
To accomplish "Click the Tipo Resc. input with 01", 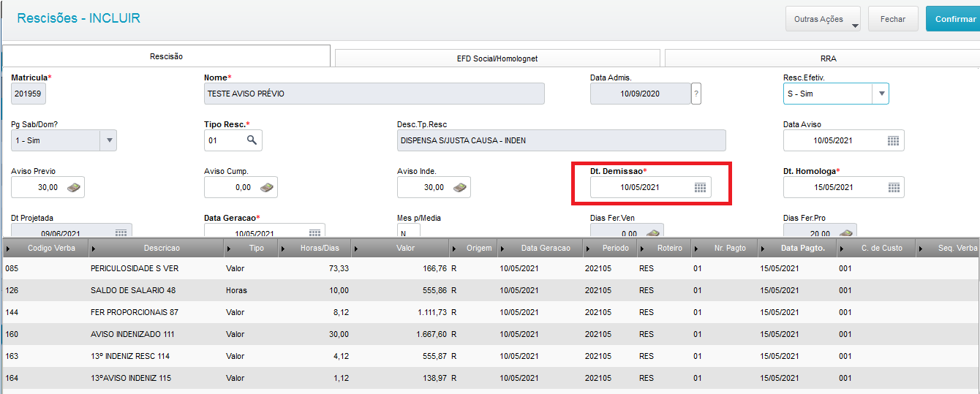I will pos(224,140).
